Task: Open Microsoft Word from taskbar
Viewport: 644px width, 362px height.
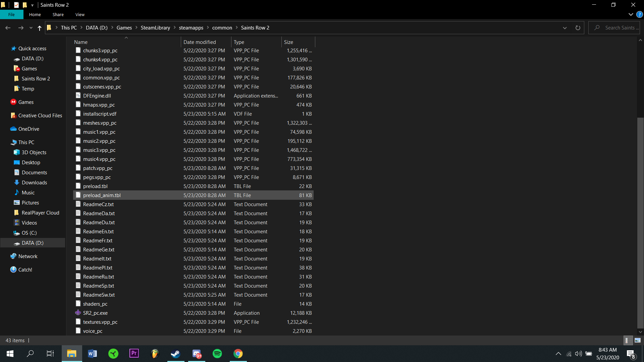Action: pyautogui.click(x=93, y=354)
